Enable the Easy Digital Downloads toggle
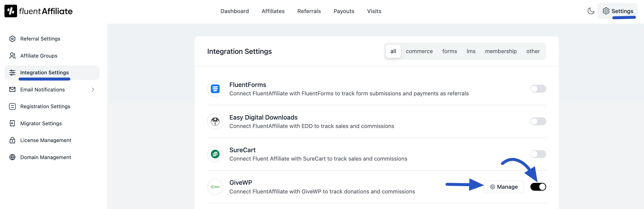The width and height of the screenshot is (644, 209). (538, 122)
